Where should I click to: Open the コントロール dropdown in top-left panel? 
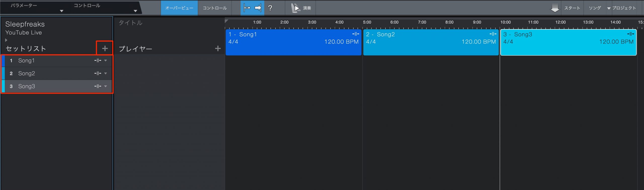click(135, 11)
